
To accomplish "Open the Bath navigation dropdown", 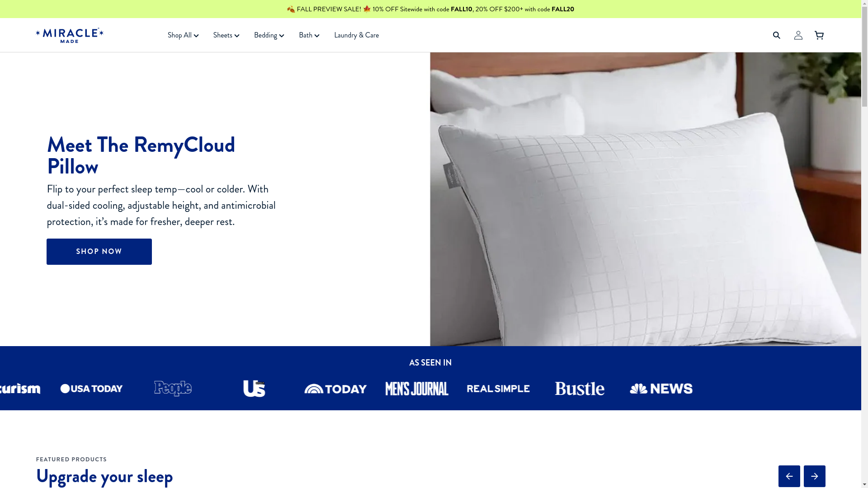I will tap(309, 35).
